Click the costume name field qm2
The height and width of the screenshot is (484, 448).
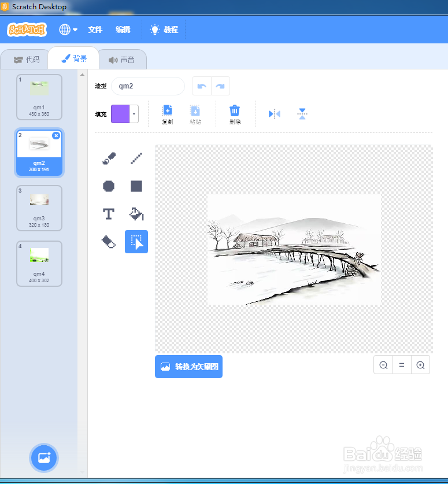coord(148,86)
